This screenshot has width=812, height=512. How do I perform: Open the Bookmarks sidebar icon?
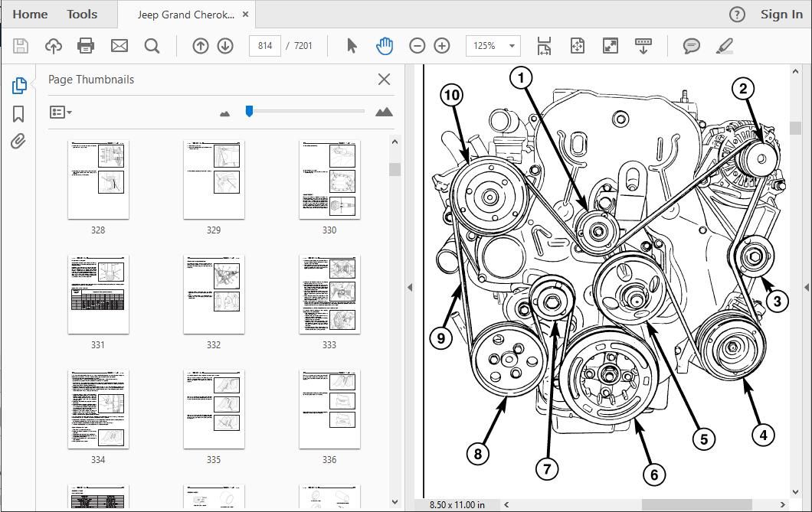tap(18, 114)
